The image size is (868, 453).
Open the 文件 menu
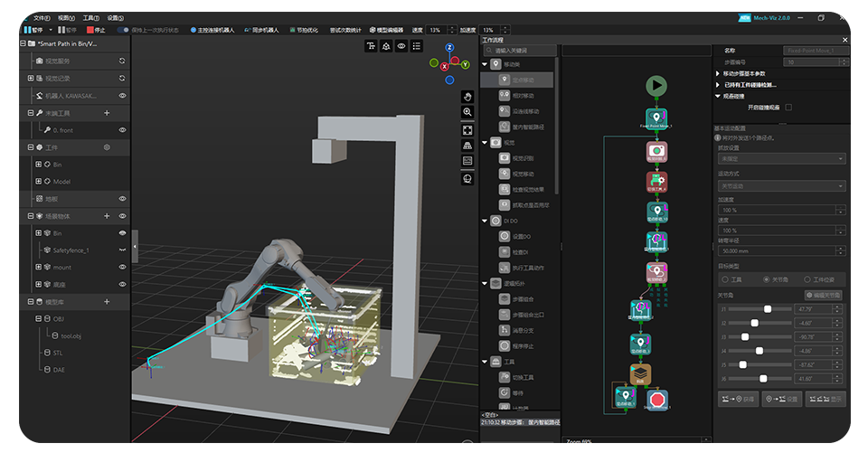42,17
